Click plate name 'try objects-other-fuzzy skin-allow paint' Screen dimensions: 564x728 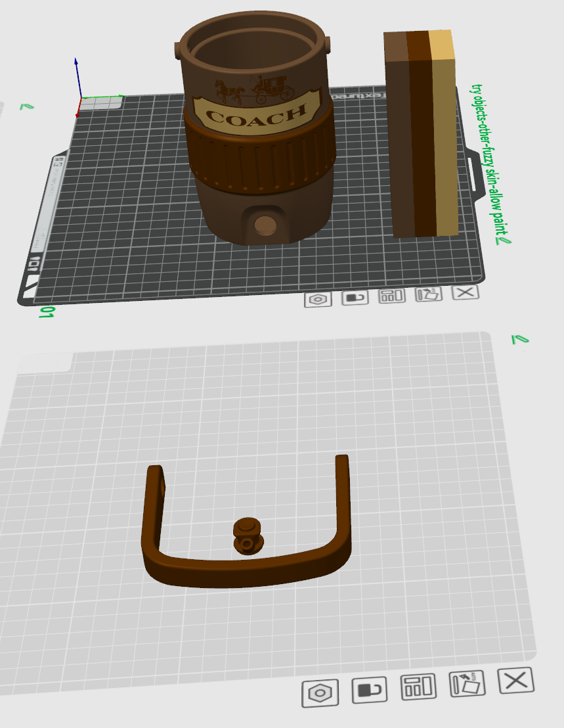point(488,159)
